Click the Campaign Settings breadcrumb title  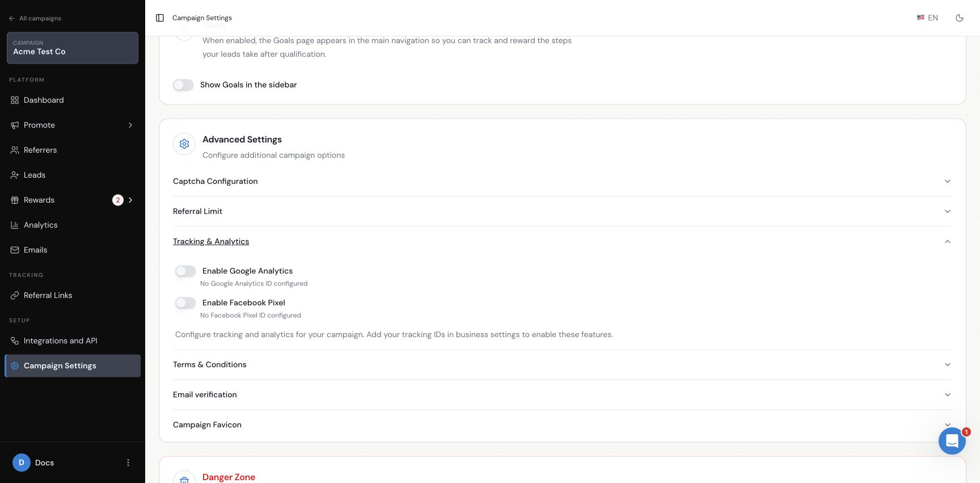pos(202,18)
